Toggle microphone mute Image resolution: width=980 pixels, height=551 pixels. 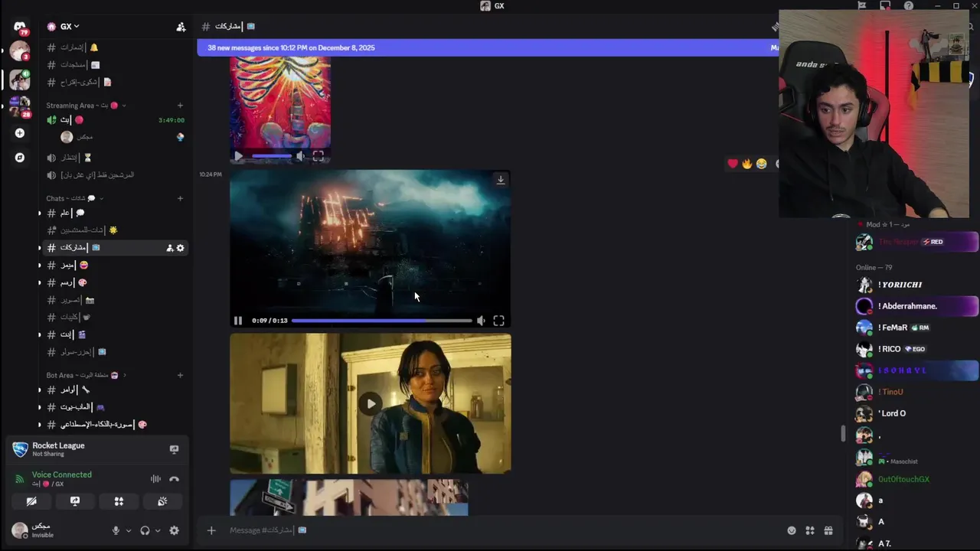(116, 530)
